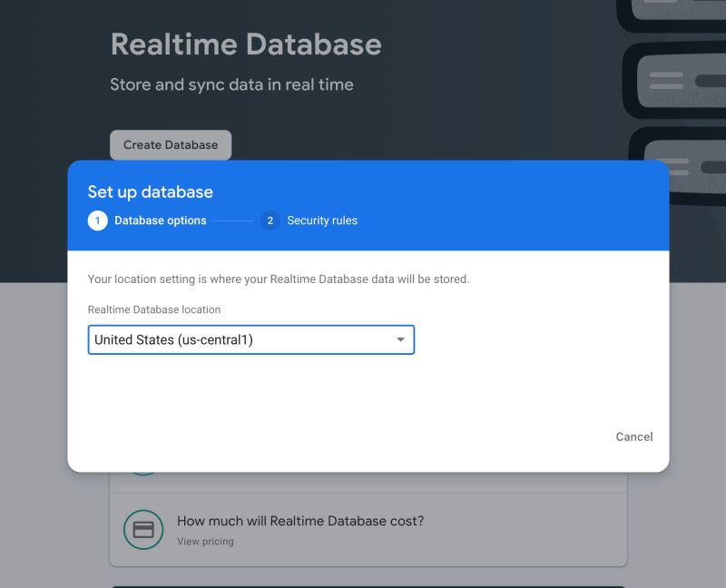Expand the location selector arrow
This screenshot has height=588, width=726.
(x=400, y=339)
